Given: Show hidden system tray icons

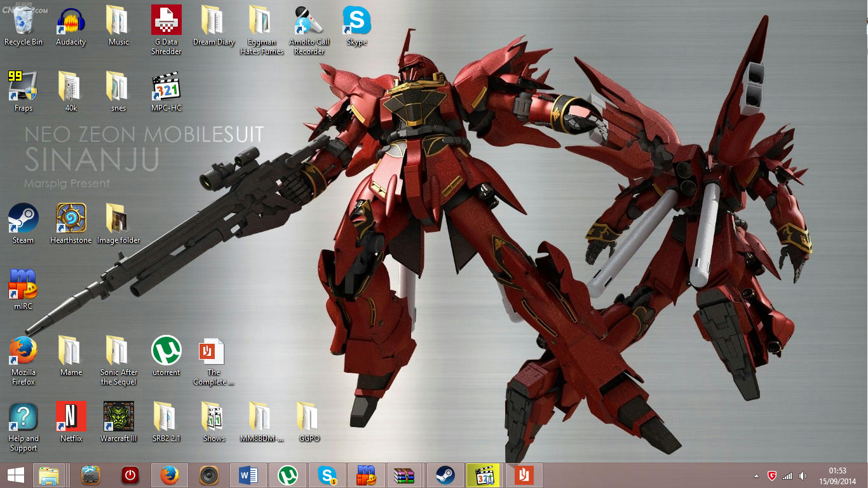Looking at the screenshot, I should tap(756, 476).
